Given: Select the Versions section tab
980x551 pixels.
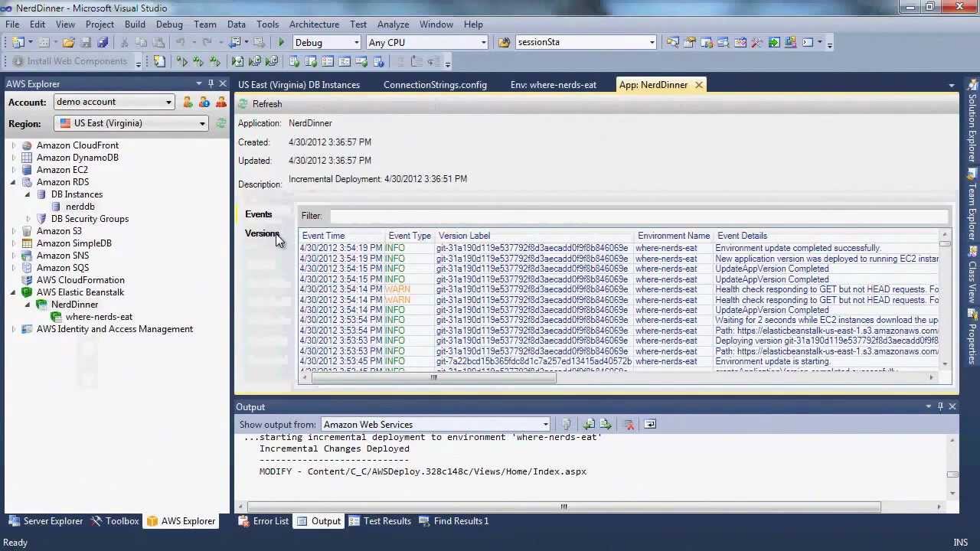Looking at the screenshot, I should coord(262,233).
